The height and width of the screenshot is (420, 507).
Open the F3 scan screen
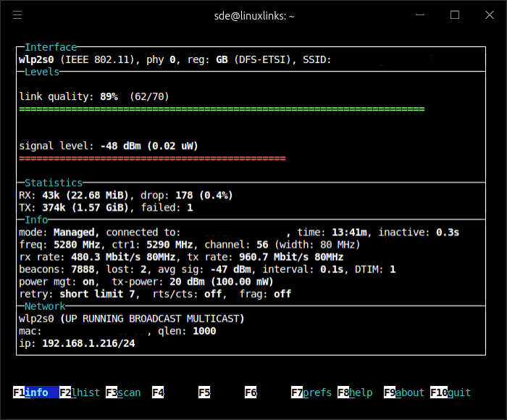pos(123,392)
